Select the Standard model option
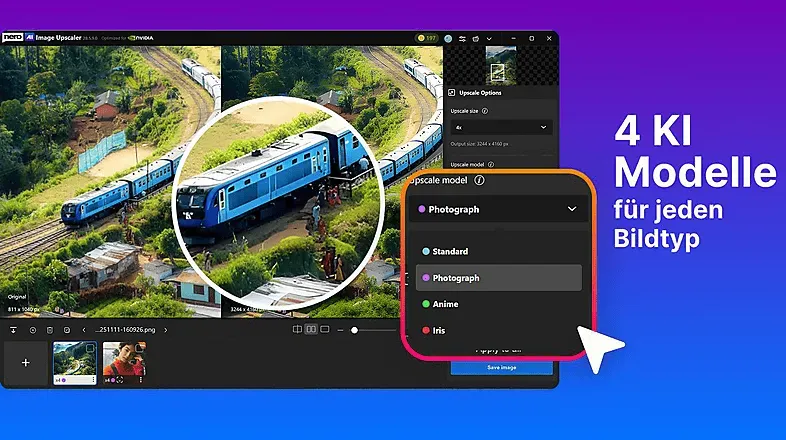This screenshot has width=786, height=440. tap(499, 251)
